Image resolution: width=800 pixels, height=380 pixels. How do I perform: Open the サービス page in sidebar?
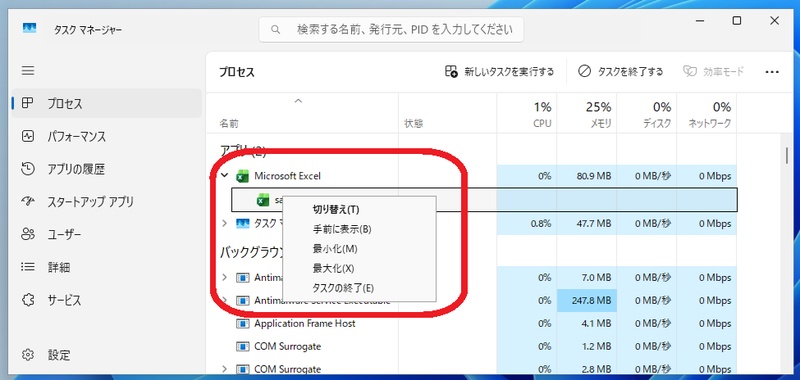pyautogui.click(x=107, y=299)
